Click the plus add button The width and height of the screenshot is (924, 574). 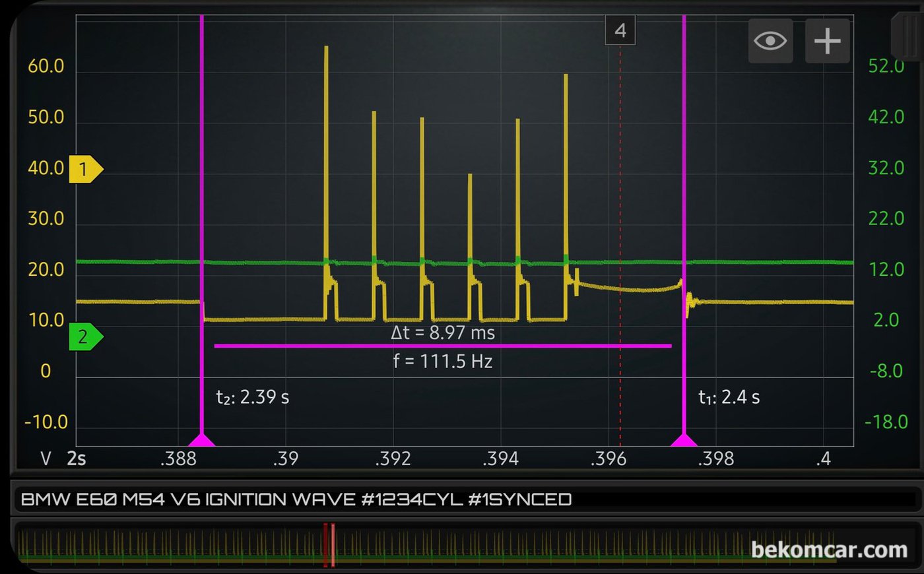pos(827,41)
